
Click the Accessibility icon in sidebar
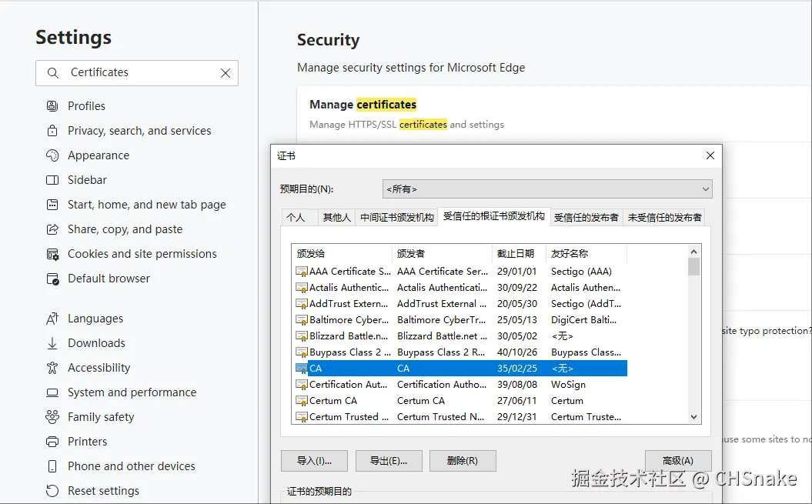[x=52, y=368]
